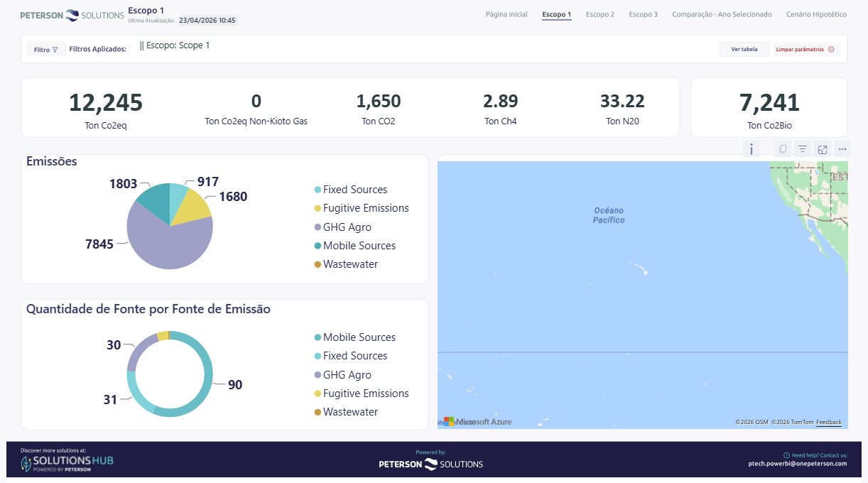
Task: Click the 1,650 Ton CO2 value
Action: [379, 101]
